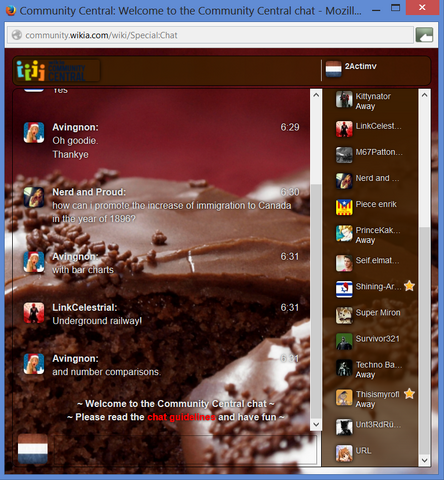Click Avingnon's avatar beside "with bar charts"

coord(34,262)
